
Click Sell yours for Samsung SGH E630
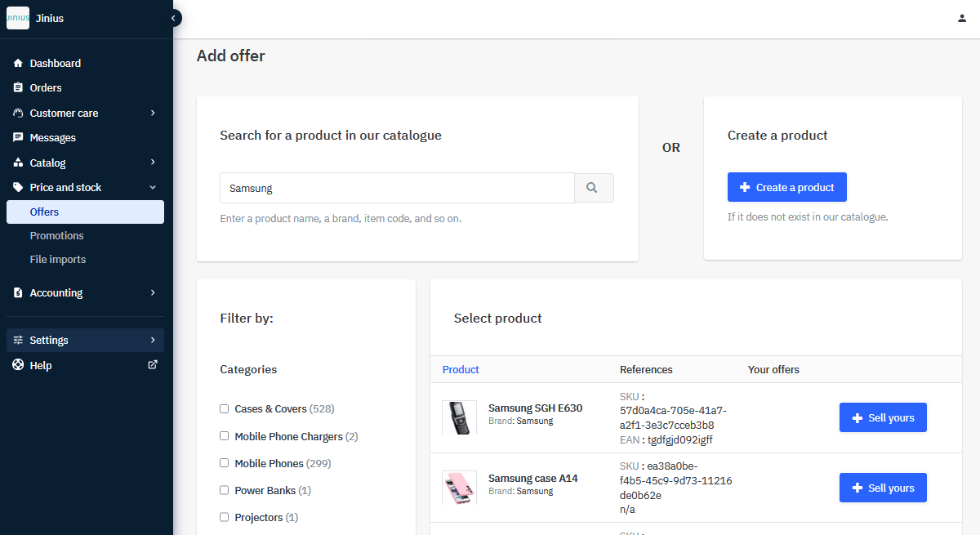coord(883,417)
